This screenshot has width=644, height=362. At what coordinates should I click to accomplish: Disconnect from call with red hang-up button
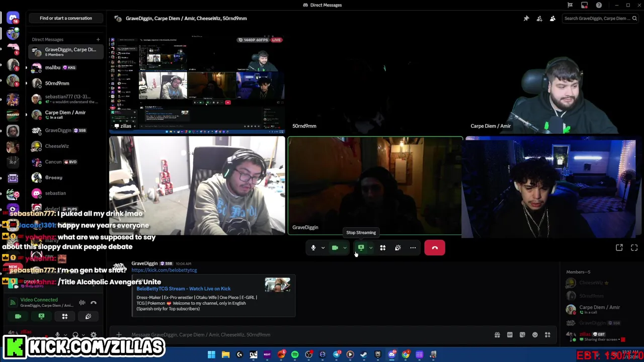point(435,248)
